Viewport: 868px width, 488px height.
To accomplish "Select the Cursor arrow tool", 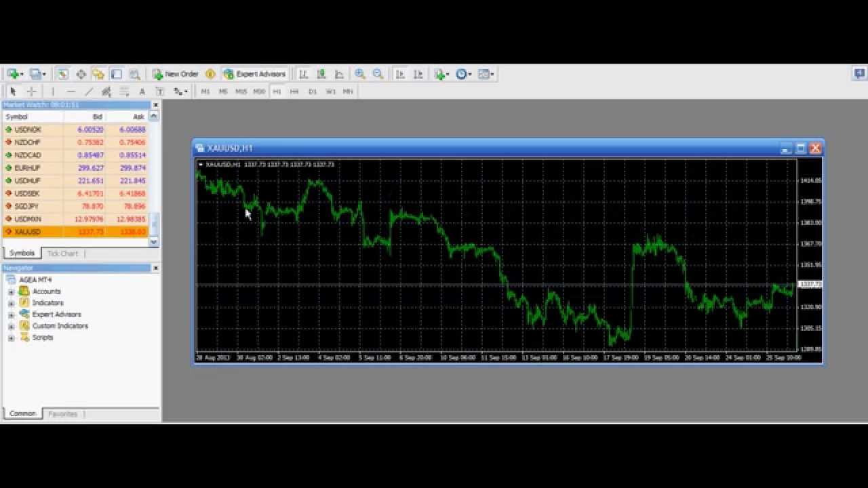I will (x=13, y=91).
